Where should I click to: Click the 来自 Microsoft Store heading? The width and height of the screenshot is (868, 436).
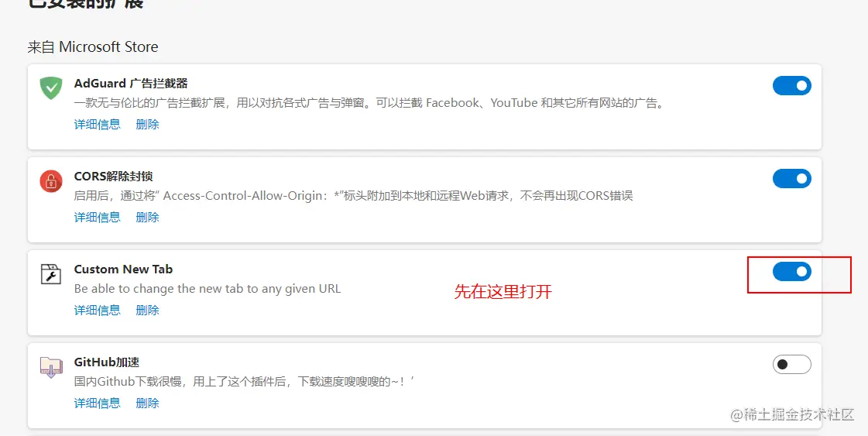pos(93,47)
